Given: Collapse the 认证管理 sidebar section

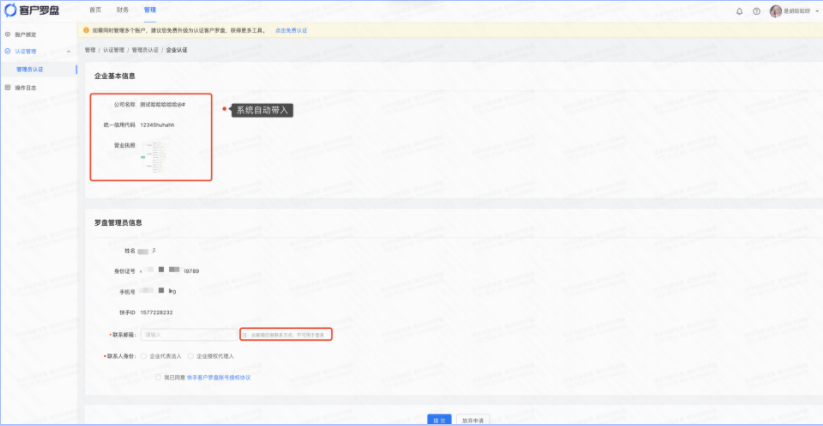Looking at the screenshot, I should [x=68, y=51].
